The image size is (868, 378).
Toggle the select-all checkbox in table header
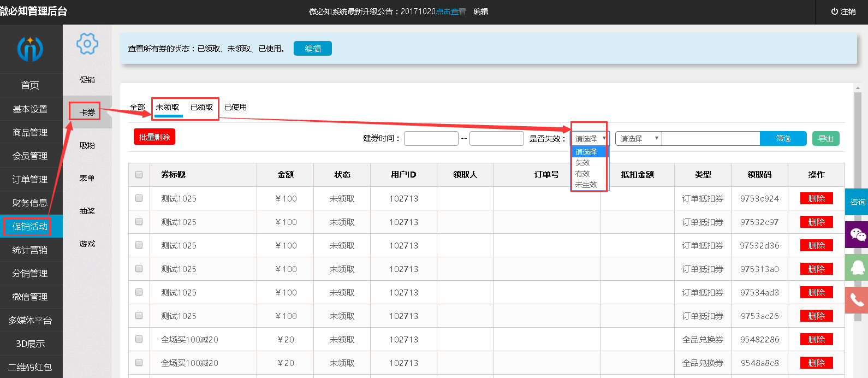[x=139, y=175]
